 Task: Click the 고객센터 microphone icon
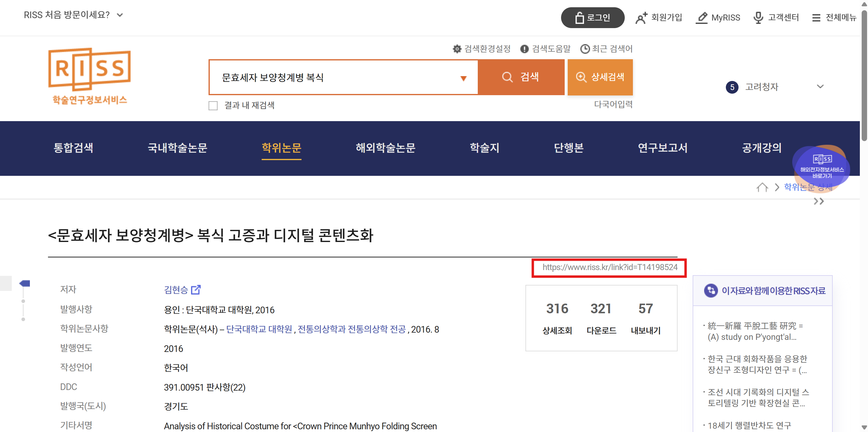point(758,18)
